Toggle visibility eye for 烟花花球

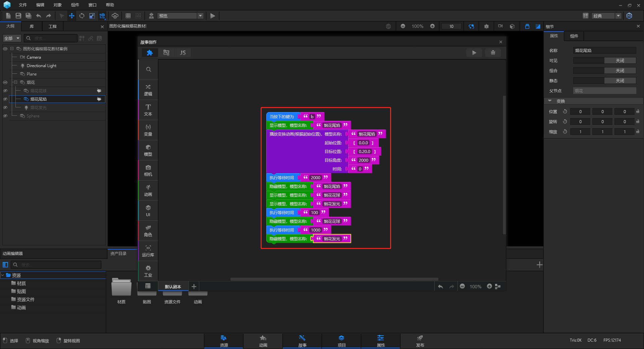[5, 91]
